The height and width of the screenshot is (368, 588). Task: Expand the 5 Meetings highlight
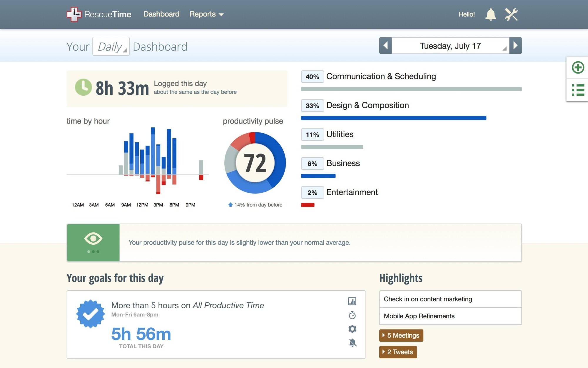pyautogui.click(x=401, y=335)
